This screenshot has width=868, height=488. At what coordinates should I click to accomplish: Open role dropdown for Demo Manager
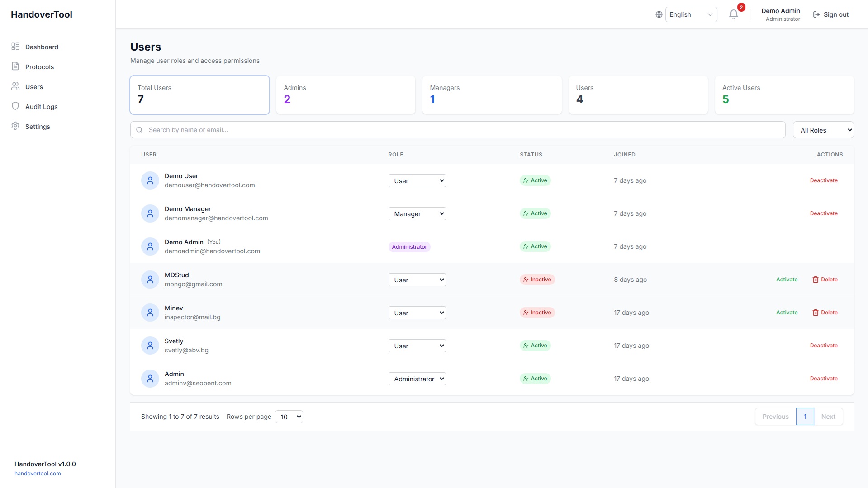pyautogui.click(x=417, y=213)
